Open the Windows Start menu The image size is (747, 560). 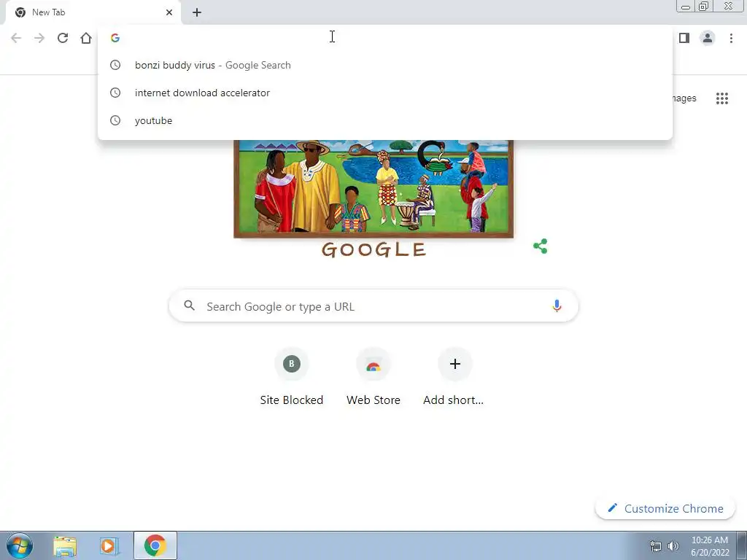tap(19, 545)
